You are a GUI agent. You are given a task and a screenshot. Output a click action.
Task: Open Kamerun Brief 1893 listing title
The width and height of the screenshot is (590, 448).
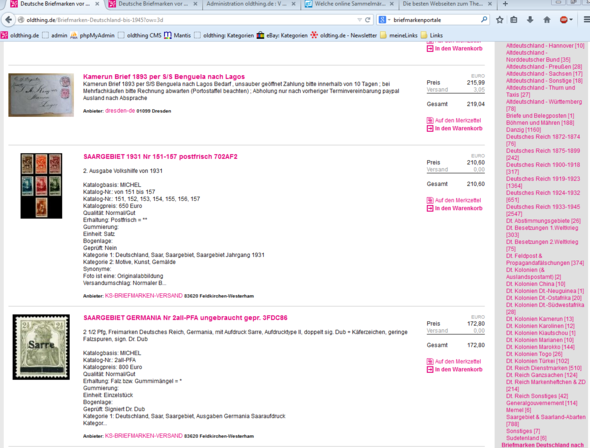pos(164,77)
